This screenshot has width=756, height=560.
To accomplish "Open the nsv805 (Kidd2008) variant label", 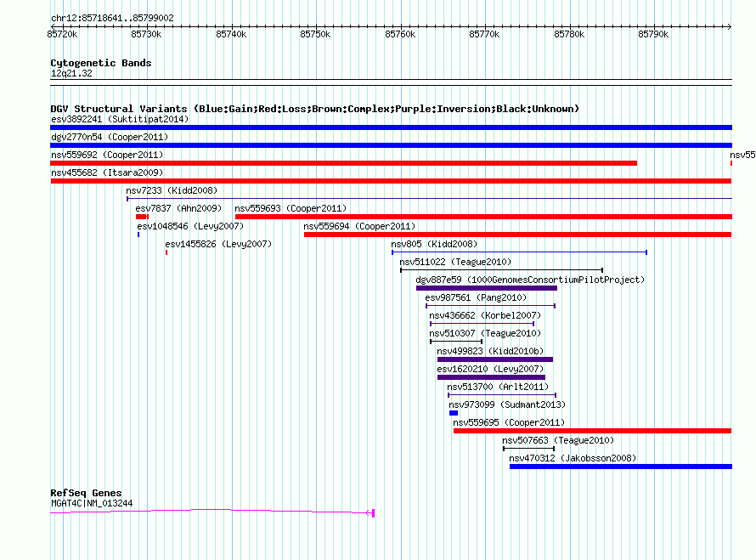I will click(x=434, y=244).
